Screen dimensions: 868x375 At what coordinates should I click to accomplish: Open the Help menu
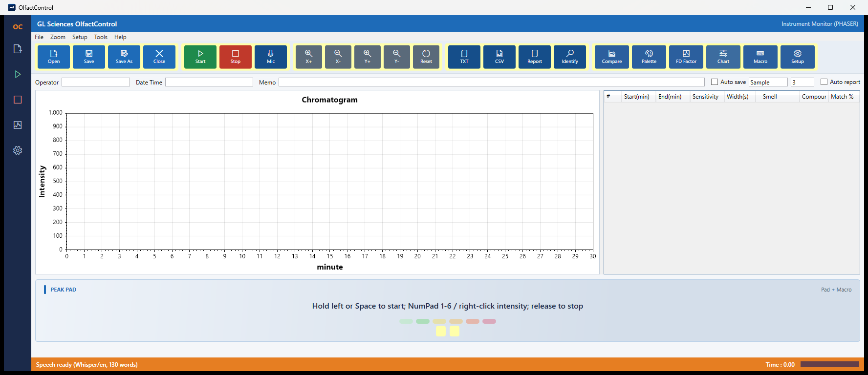point(120,37)
